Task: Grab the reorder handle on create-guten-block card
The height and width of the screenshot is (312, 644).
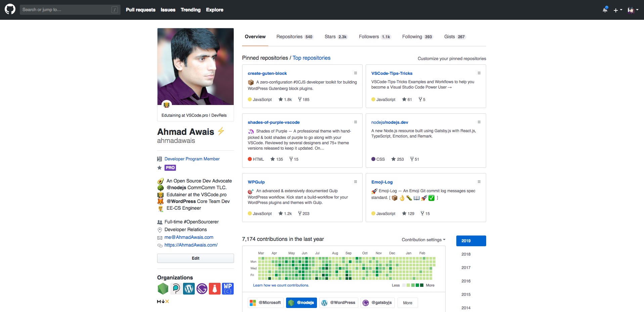Action: click(356, 73)
